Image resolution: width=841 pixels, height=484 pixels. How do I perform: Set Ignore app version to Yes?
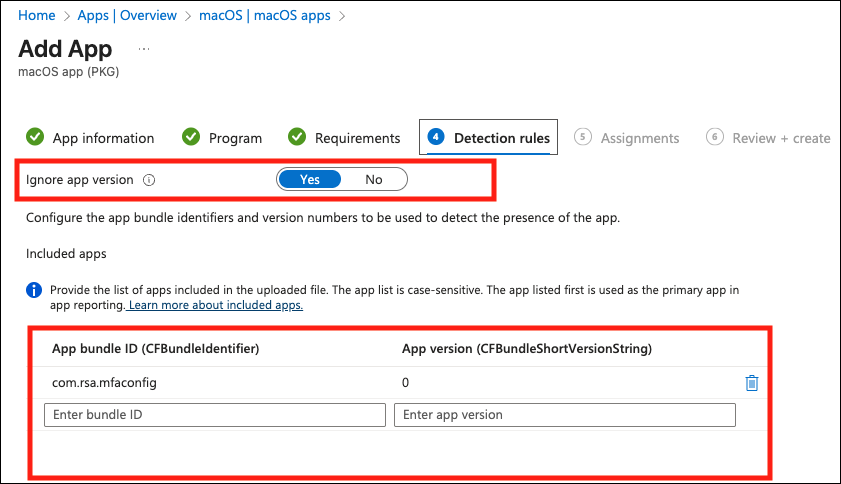[309, 180]
